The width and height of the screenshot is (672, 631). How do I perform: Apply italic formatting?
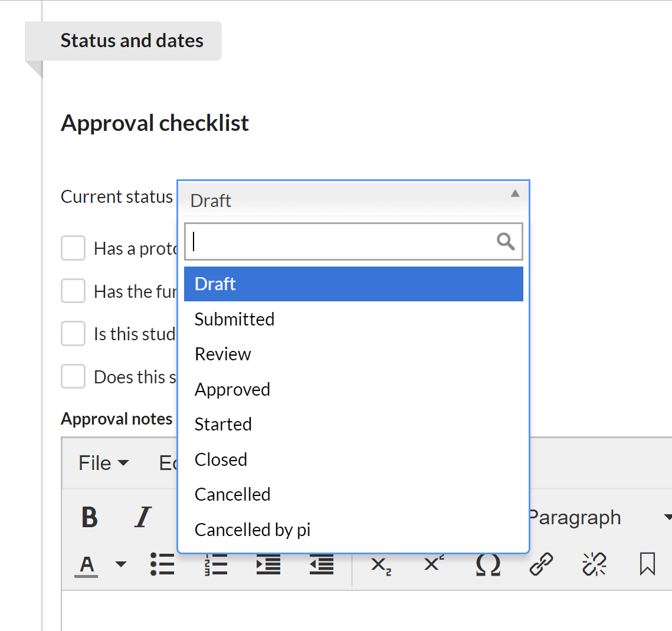click(143, 518)
